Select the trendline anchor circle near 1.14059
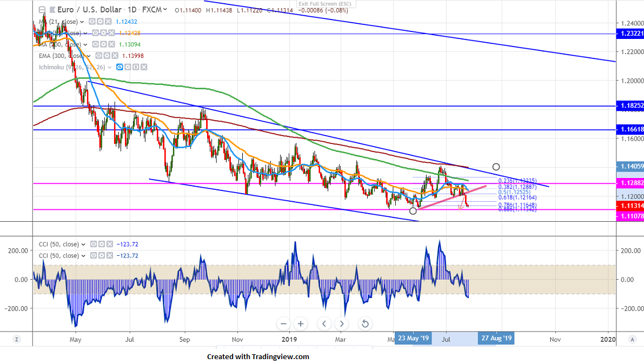This screenshot has height=364, width=644. click(496, 167)
